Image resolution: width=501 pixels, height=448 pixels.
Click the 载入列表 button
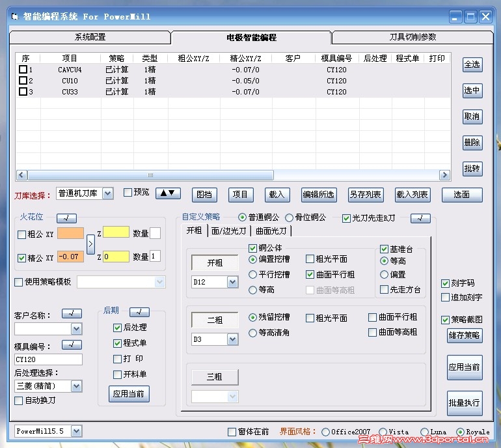click(412, 195)
